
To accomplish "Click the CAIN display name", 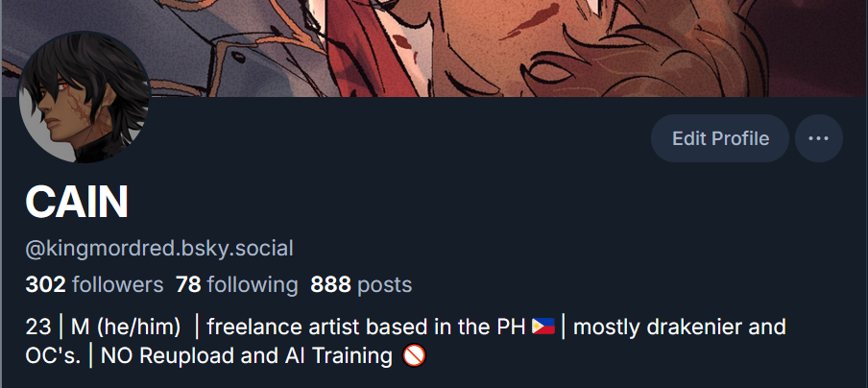I will pyautogui.click(x=77, y=202).
